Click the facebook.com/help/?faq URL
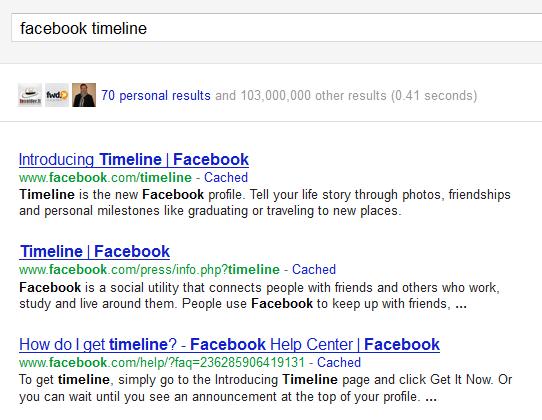Image resolution: width=542 pixels, height=420 pixels. 162,363
